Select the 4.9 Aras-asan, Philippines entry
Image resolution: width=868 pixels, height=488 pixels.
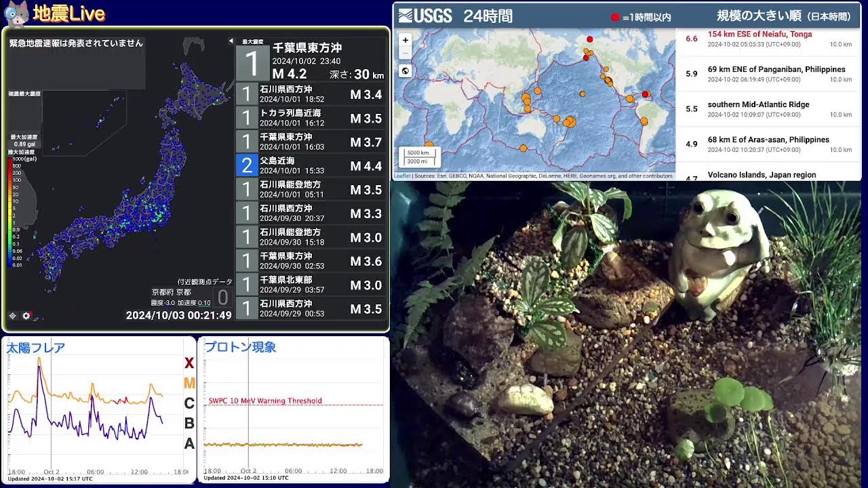tap(768, 144)
